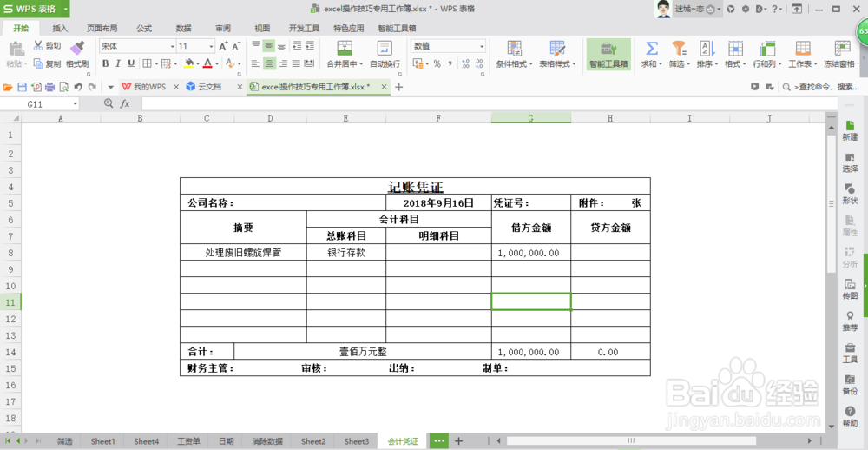This screenshot has width=868, height=450.
Task: Click the increase decimal places icon
Action: pos(465,63)
